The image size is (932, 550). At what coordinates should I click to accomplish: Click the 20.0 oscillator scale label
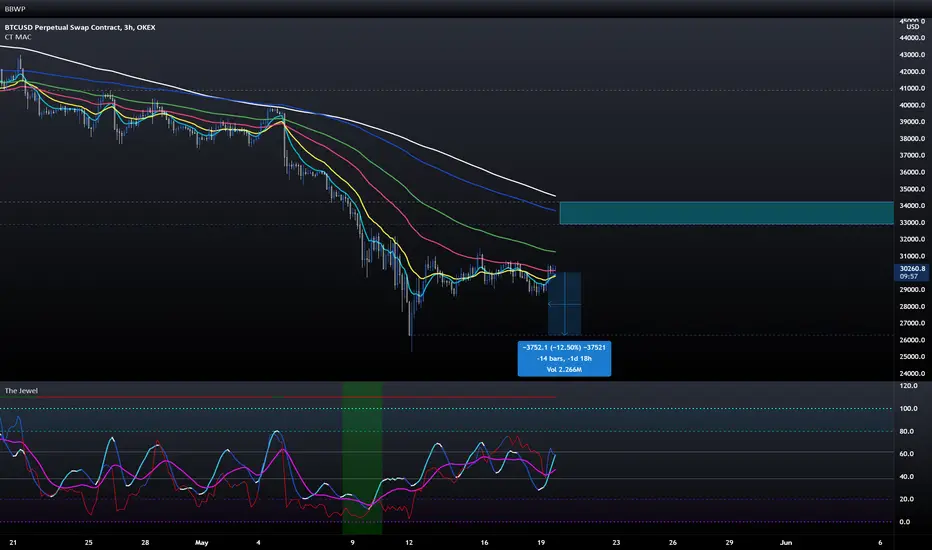tap(906, 499)
